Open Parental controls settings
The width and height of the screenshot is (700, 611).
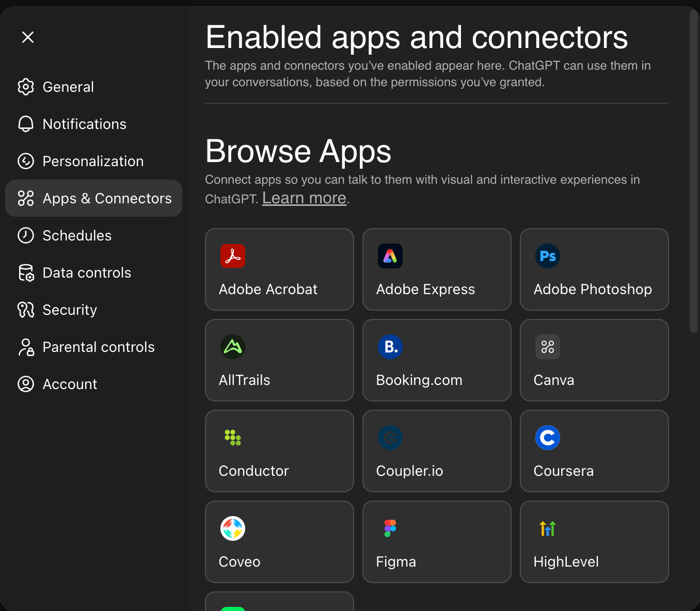click(93, 347)
